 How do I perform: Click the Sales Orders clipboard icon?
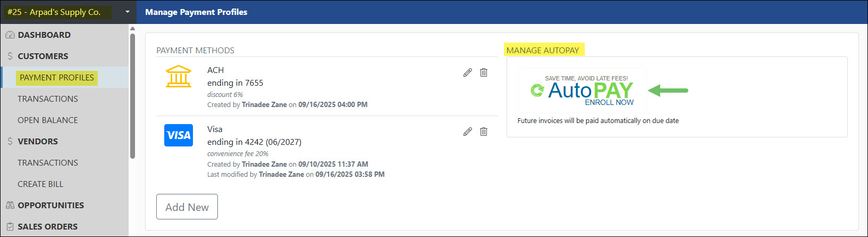pyautogui.click(x=10, y=227)
